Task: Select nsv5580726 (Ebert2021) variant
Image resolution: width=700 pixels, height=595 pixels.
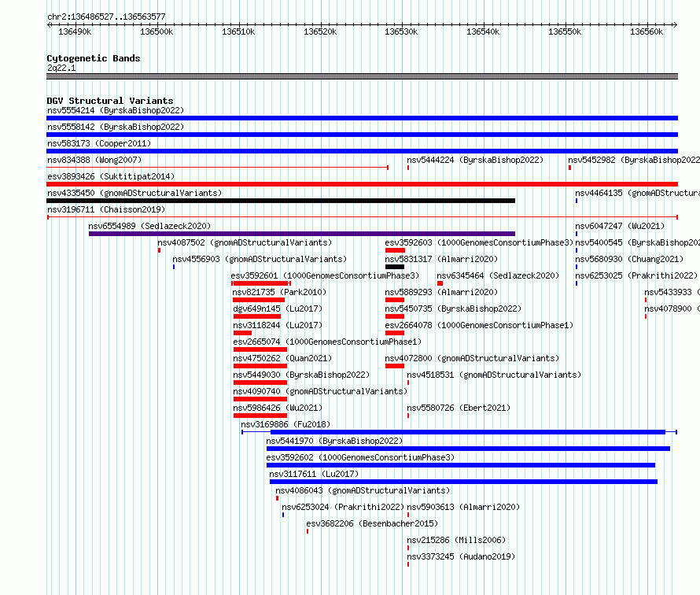Action: (x=459, y=408)
